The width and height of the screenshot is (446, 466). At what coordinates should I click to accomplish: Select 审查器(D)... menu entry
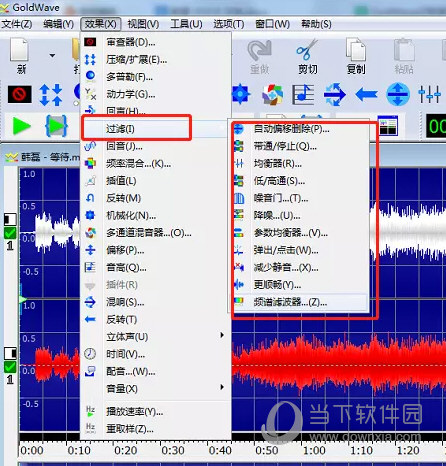coord(155,42)
